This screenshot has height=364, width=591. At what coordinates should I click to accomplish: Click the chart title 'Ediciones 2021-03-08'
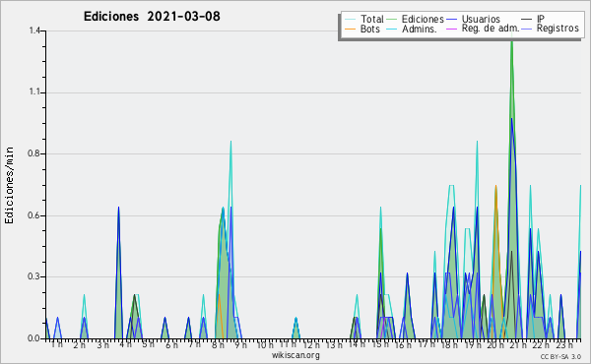point(152,16)
